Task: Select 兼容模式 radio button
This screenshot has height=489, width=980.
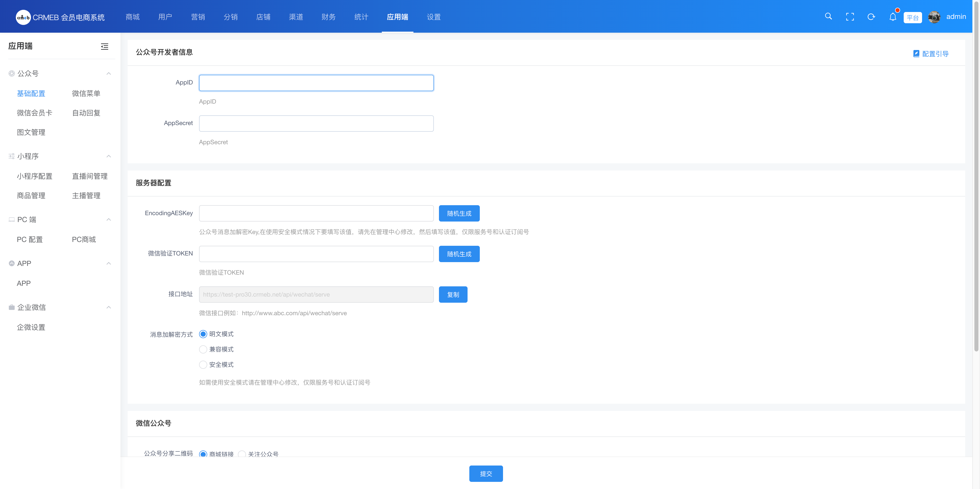Action: pos(203,349)
